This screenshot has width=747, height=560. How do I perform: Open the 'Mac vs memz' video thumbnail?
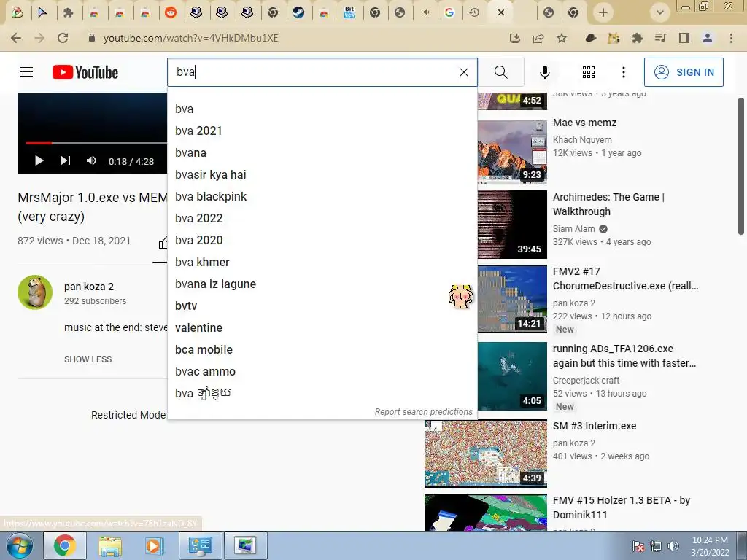click(512, 150)
